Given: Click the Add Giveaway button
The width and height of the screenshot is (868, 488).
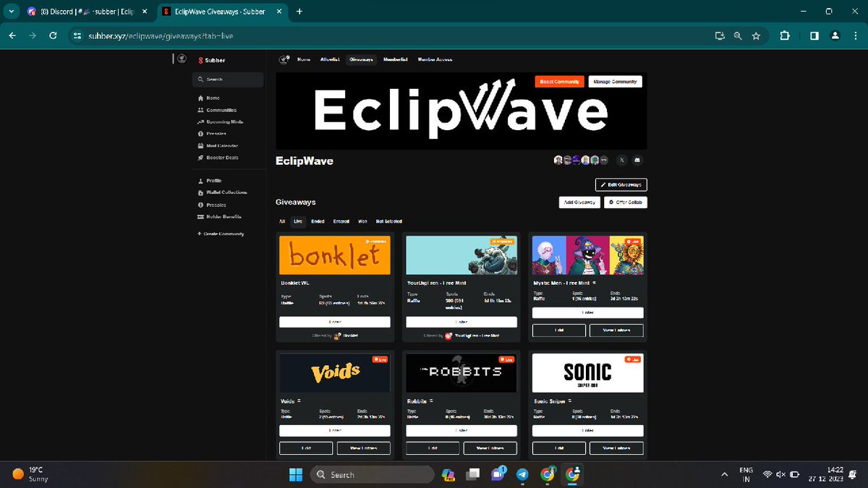Looking at the screenshot, I should (579, 202).
